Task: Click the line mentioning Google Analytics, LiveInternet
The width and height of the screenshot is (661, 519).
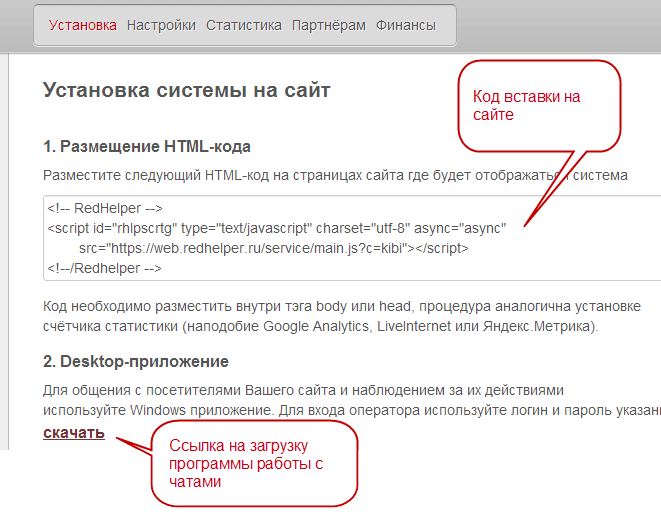Action: point(320,327)
